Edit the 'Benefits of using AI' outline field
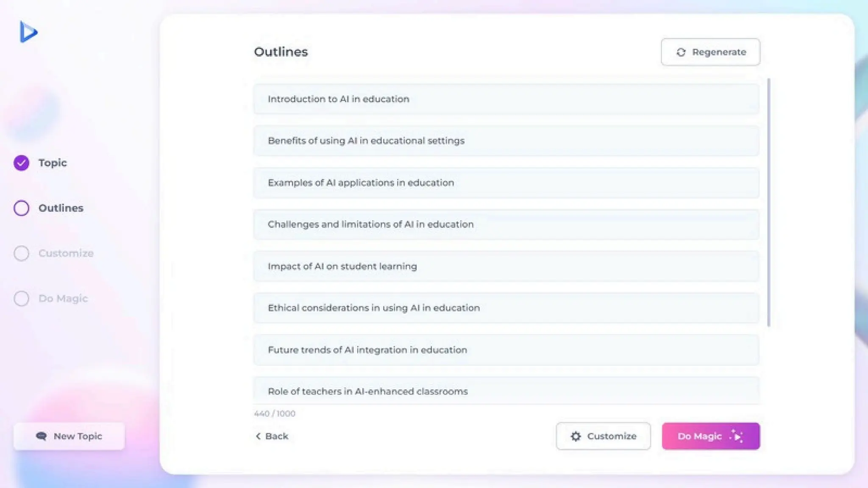This screenshot has width=868, height=488. [x=506, y=141]
